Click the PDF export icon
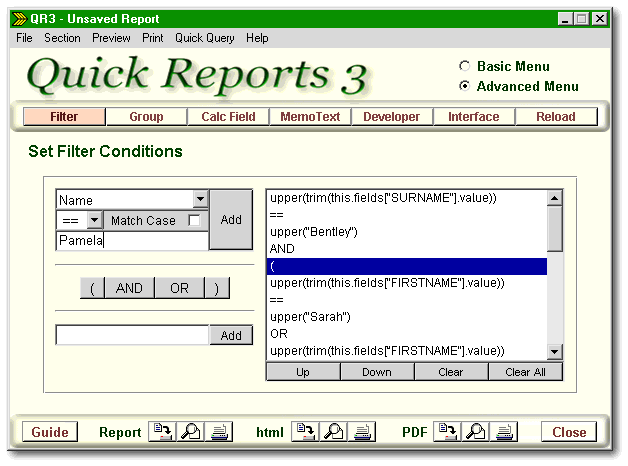 [447, 432]
